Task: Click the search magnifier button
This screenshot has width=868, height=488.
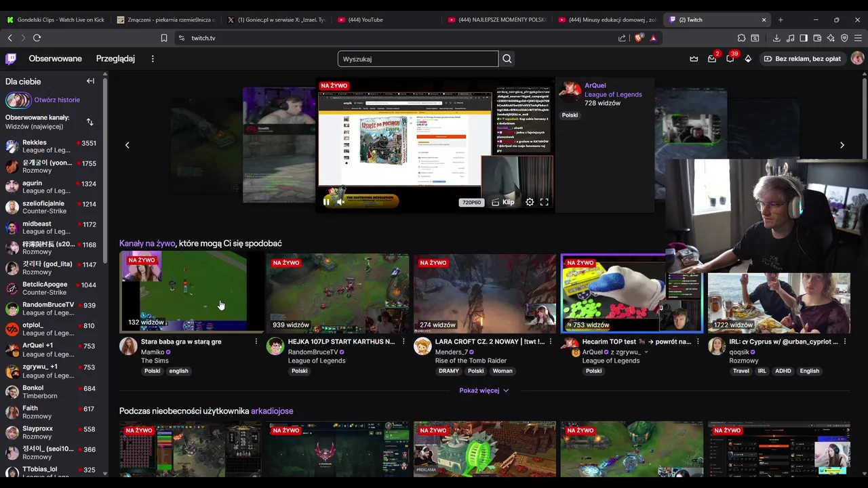Action: (507, 59)
